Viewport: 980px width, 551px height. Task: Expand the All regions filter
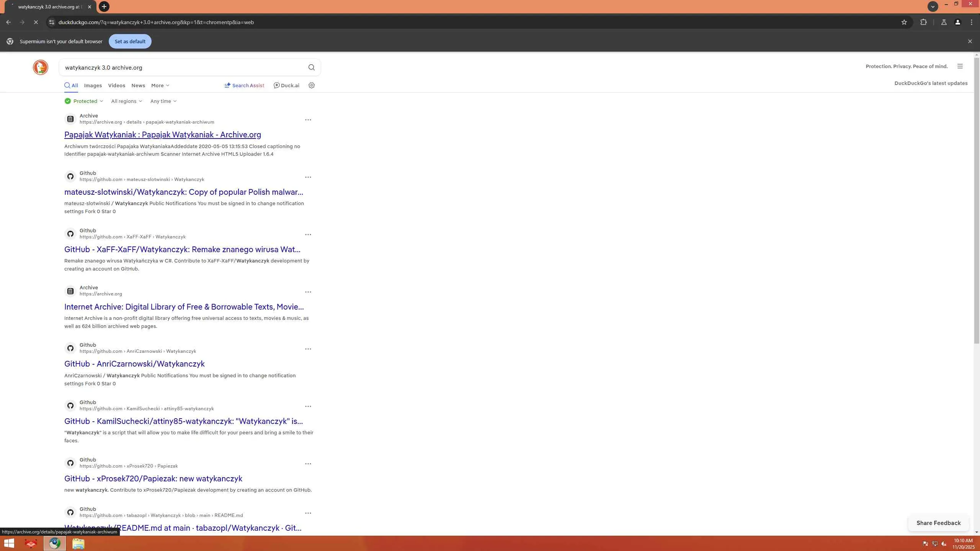click(126, 101)
